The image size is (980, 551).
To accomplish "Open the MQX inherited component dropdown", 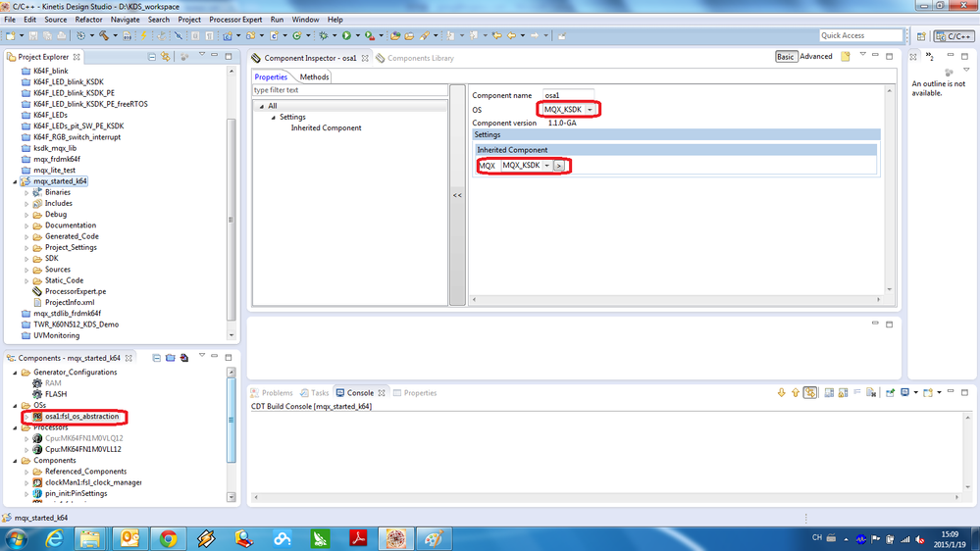I will pyautogui.click(x=546, y=166).
